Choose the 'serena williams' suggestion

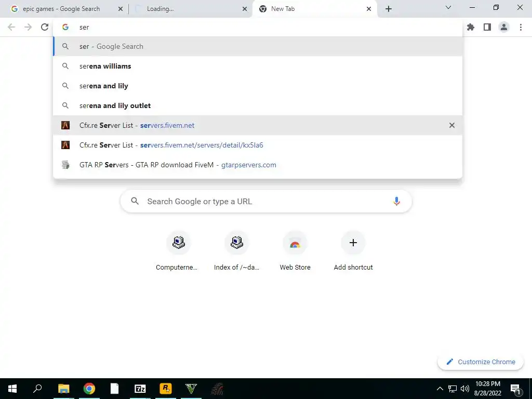pyautogui.click(x=258, y=66)
